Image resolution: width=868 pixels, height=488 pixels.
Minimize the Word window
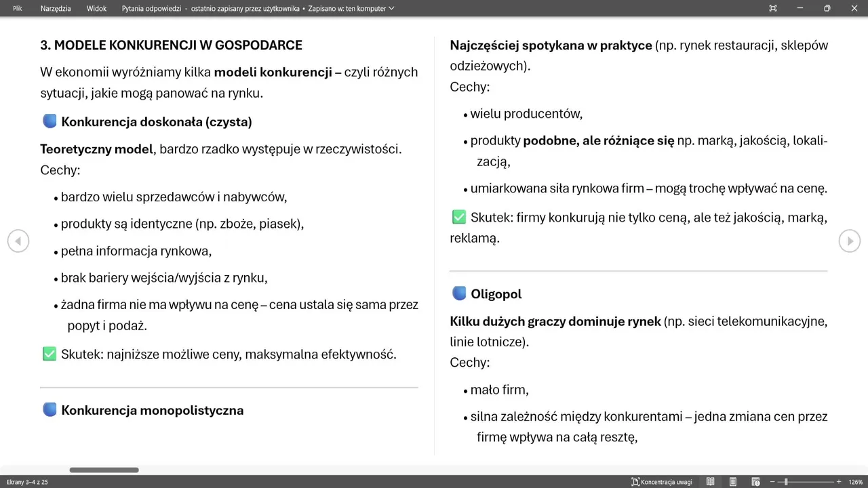pyautogui.click(x=800, y=9)
